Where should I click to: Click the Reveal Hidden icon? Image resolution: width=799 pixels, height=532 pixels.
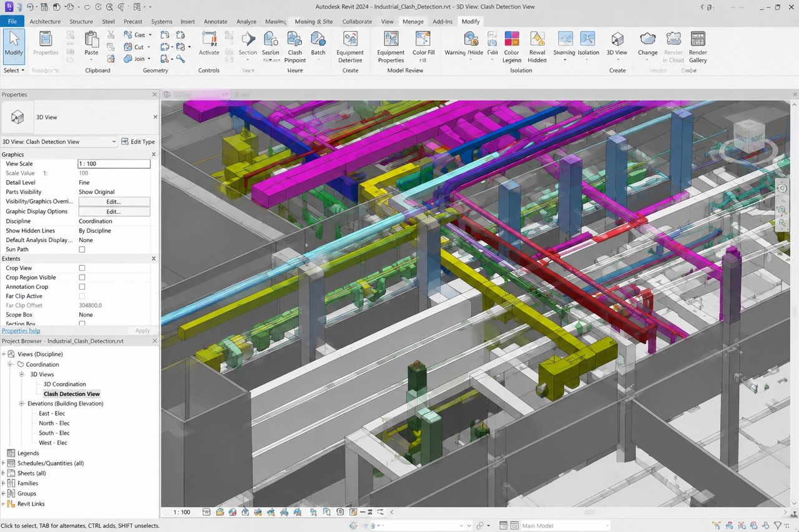537,40
